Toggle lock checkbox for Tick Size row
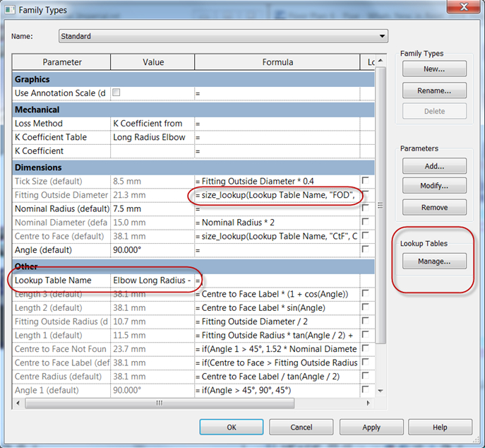The width and height of the screenshot is (485, 448). click(x=365, y=181)
